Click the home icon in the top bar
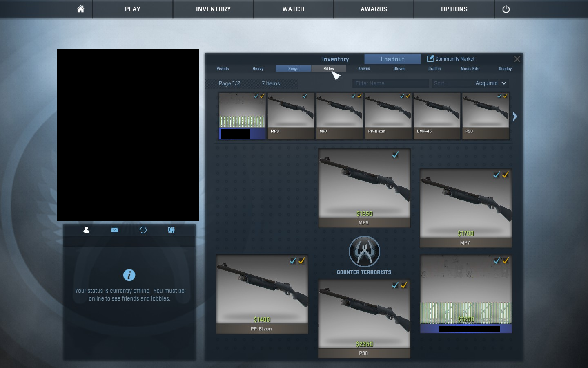The image size is (588, 368). (80, 9)
